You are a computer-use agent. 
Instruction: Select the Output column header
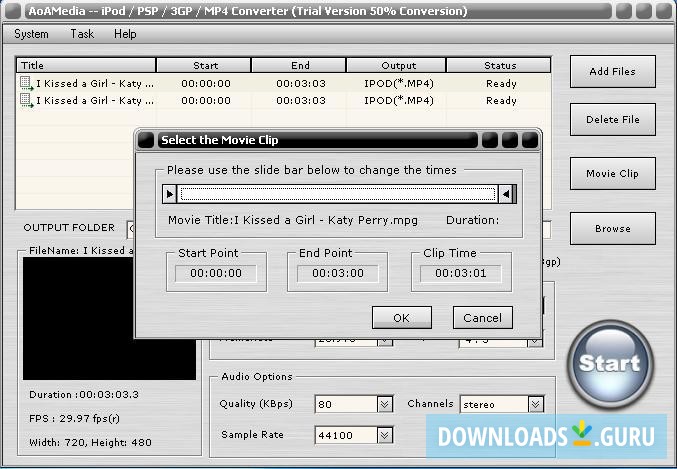(396, 65)
